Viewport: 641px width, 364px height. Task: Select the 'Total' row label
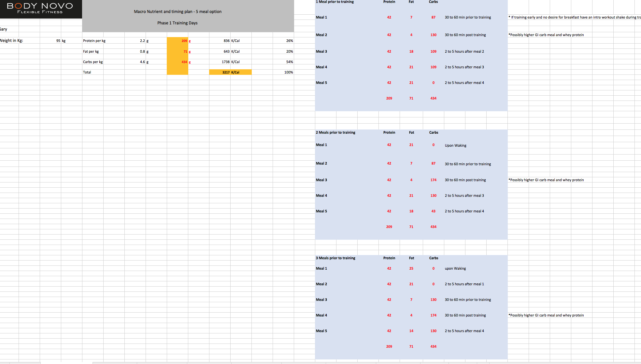(x=87, y=72)
